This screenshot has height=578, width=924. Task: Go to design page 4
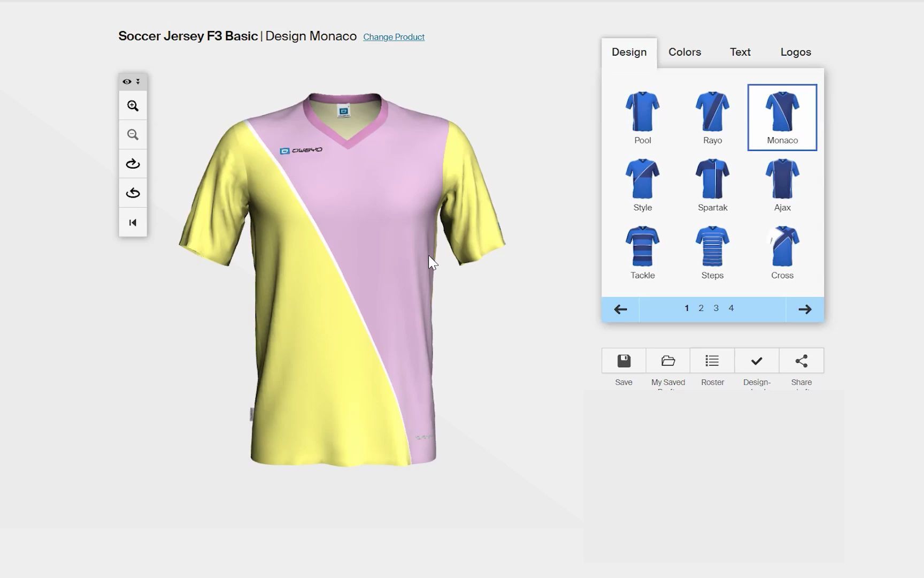[731, 308]
